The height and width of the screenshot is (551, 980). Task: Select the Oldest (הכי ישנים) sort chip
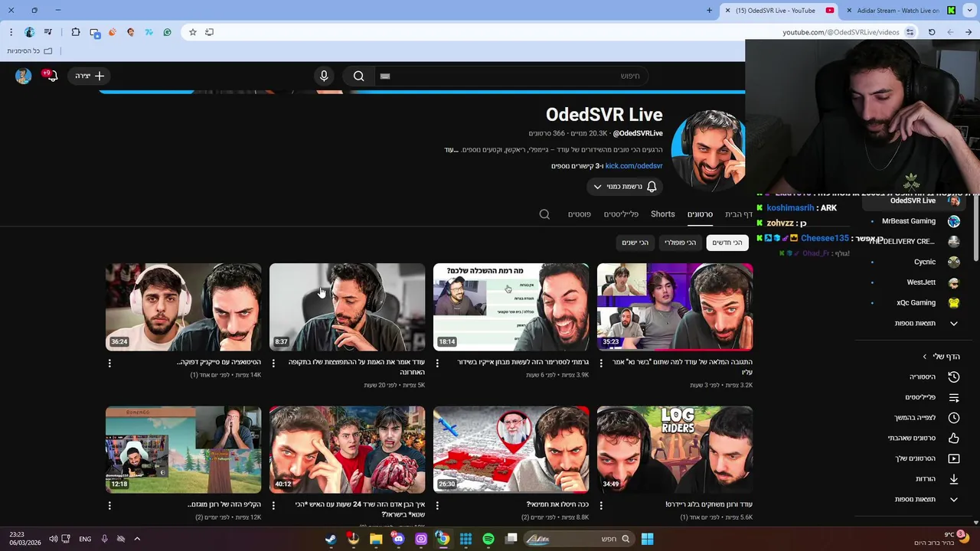click(635, 243)
